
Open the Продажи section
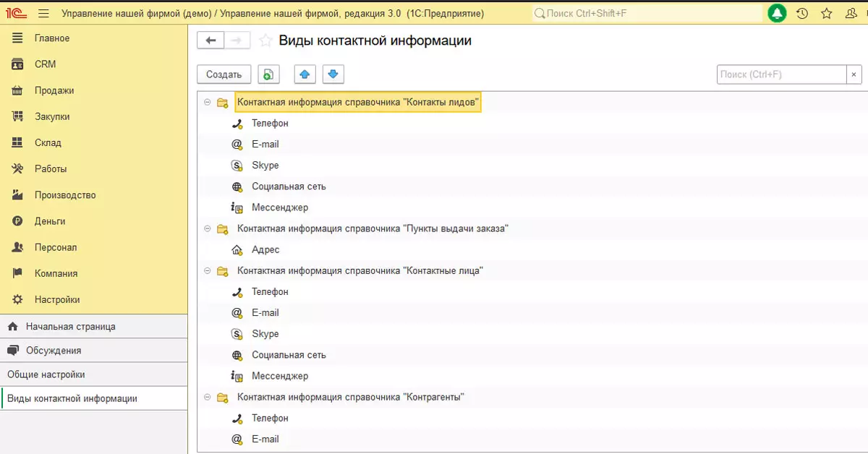[x=54, y=90]
